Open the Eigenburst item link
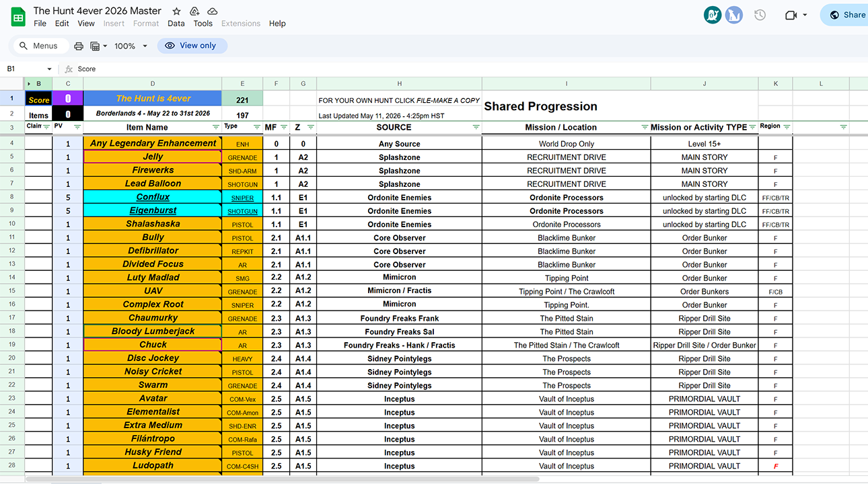 click(x=153, y=210)
